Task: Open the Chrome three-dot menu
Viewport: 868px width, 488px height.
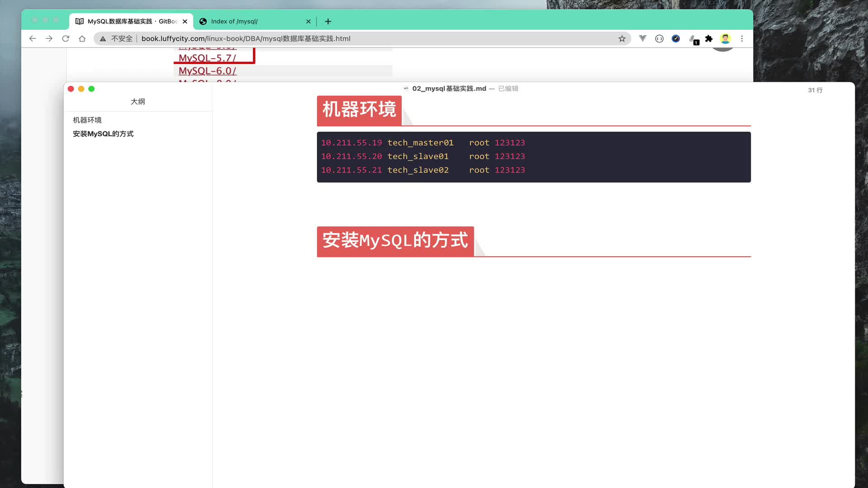Action: click(742, 39)
